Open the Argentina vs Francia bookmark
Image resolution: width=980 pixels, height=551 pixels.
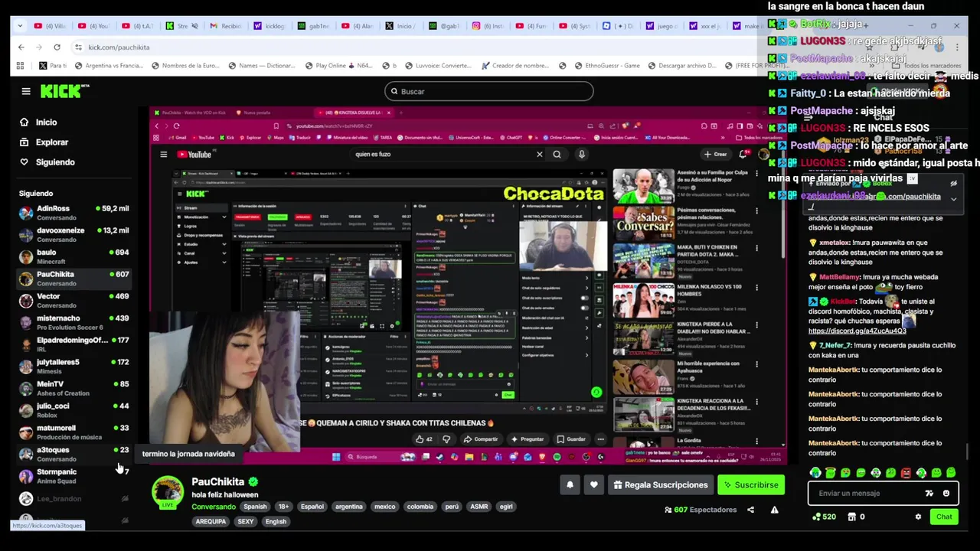(109, 66)
